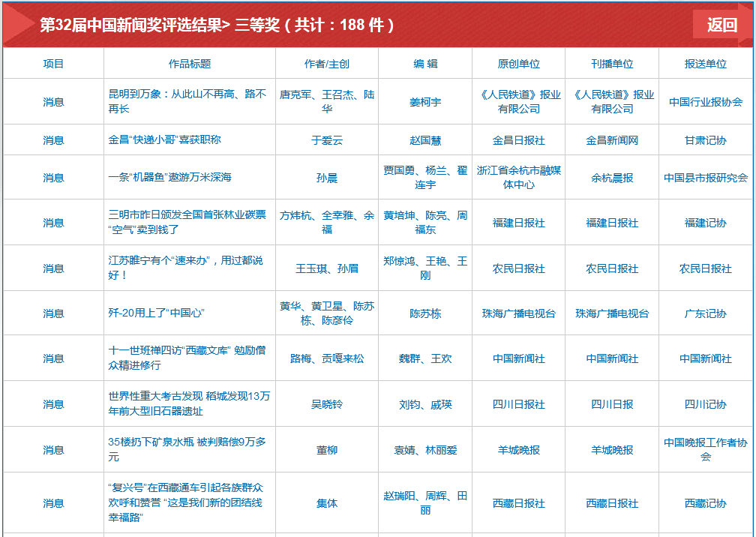
Task: Open the 第32届中国新闻奖评选结果 heading link
Action: 135,25
